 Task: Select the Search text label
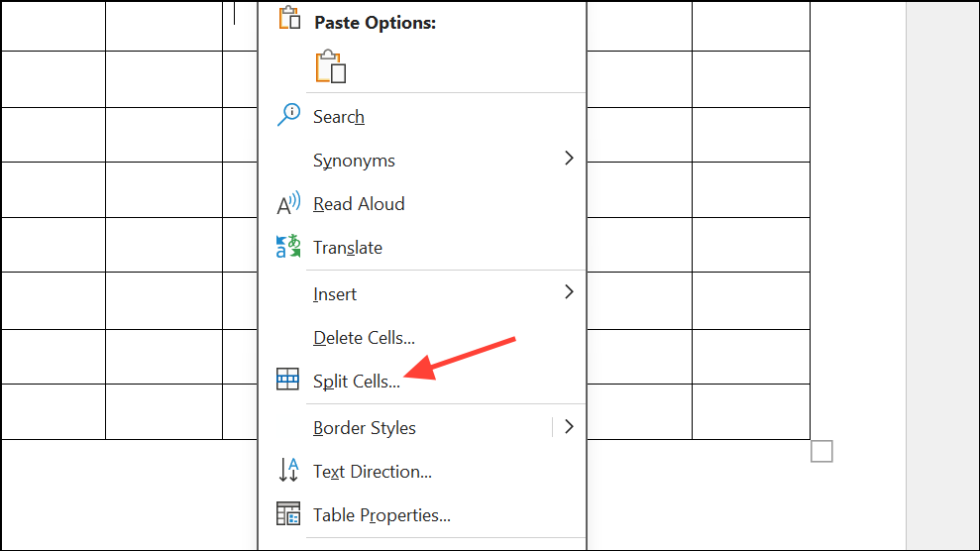point(339,117)
